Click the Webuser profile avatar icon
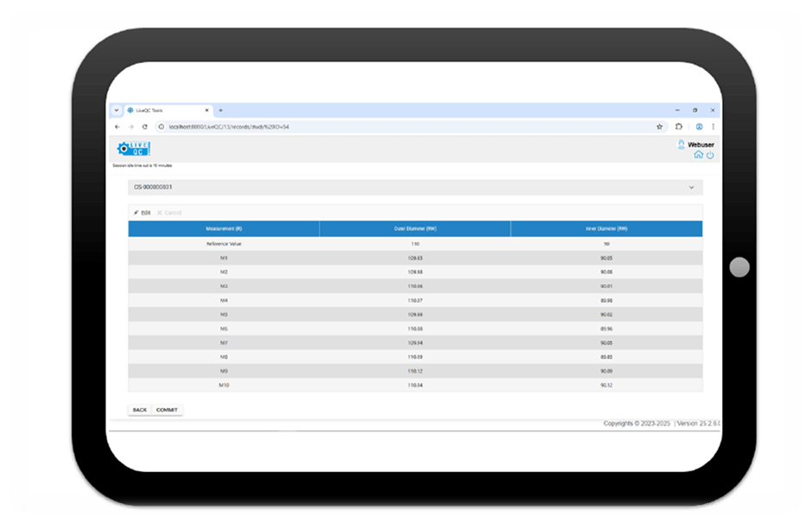The image size is (812, 523). pos(682,144)
